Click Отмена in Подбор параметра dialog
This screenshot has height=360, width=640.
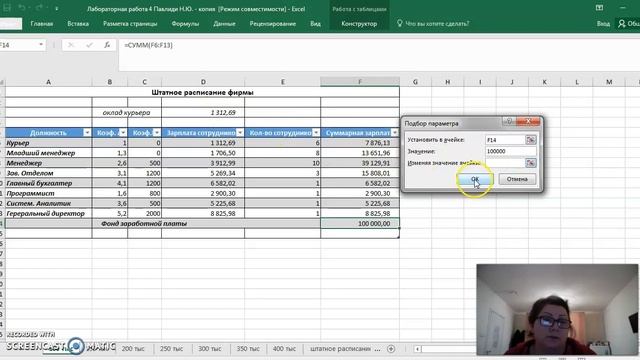tap(517, 179)
